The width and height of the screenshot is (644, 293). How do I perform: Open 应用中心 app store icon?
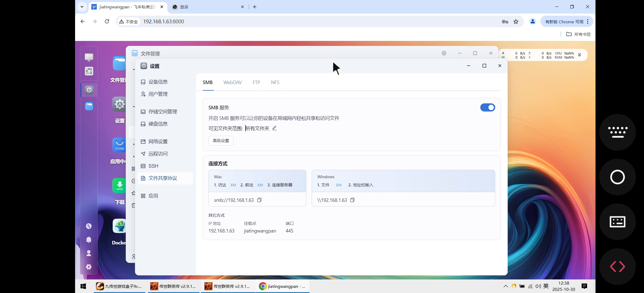coord(119,145)
